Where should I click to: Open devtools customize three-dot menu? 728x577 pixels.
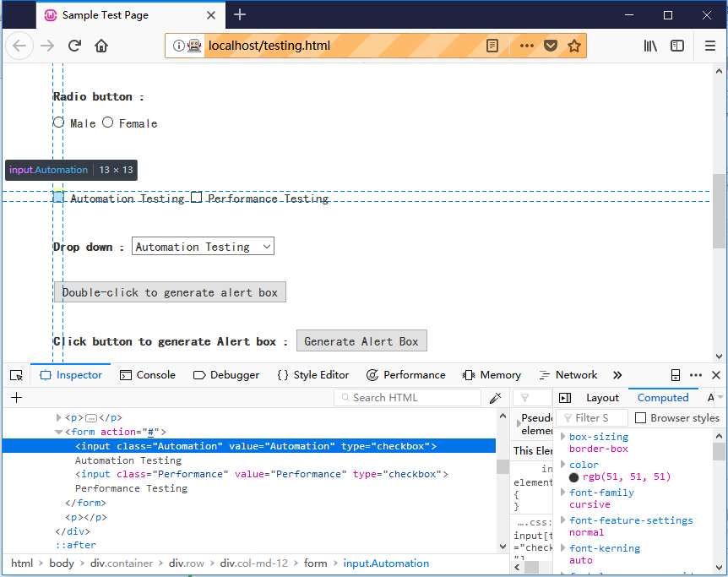click(x=696, y=375)
